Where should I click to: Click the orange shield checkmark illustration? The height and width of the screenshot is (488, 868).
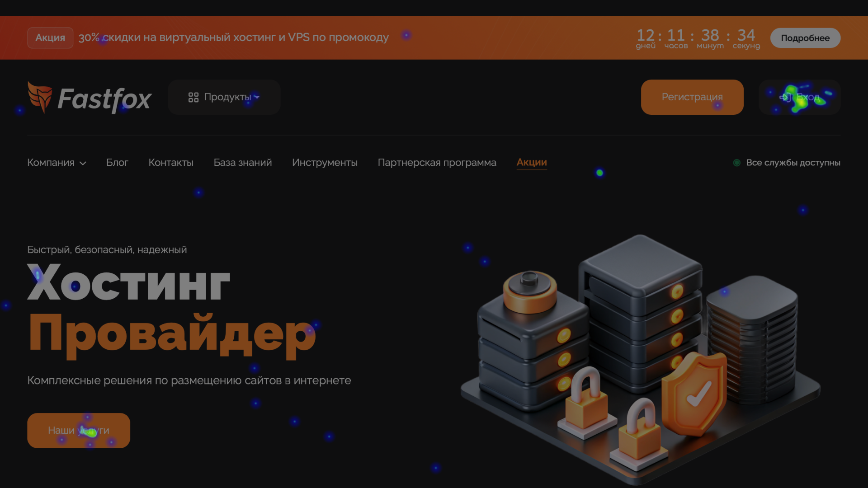click(694, 393)
